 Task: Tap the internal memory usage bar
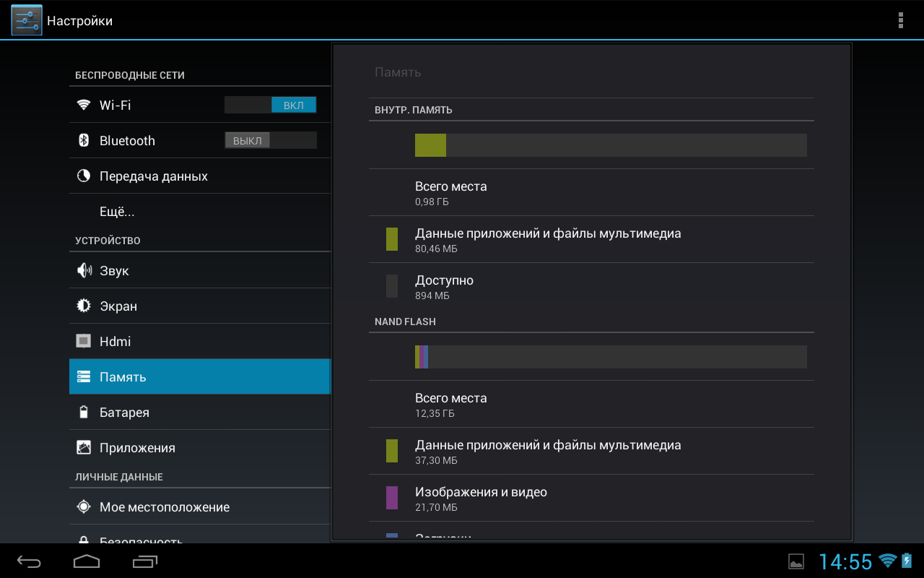pyautogui.click(x=611, y=145)
